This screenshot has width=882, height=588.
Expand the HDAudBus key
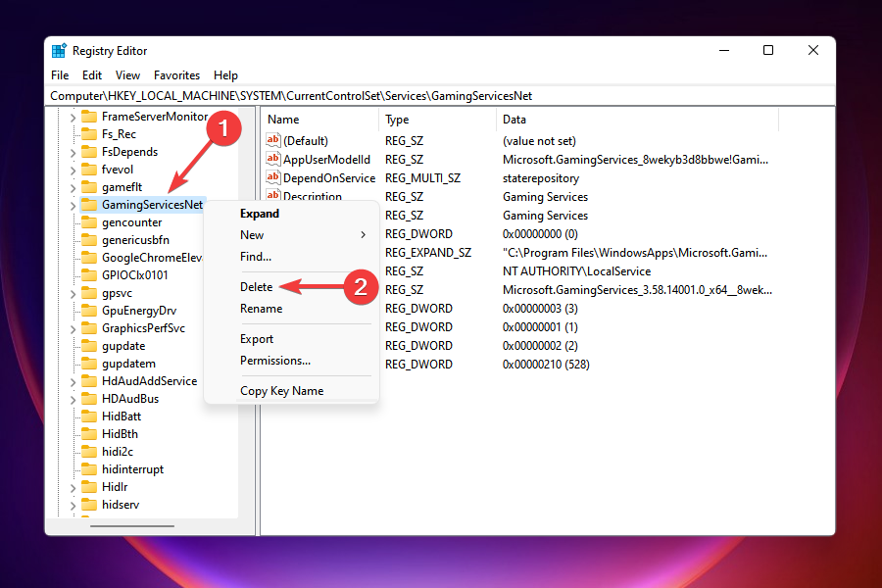[73, 400]
